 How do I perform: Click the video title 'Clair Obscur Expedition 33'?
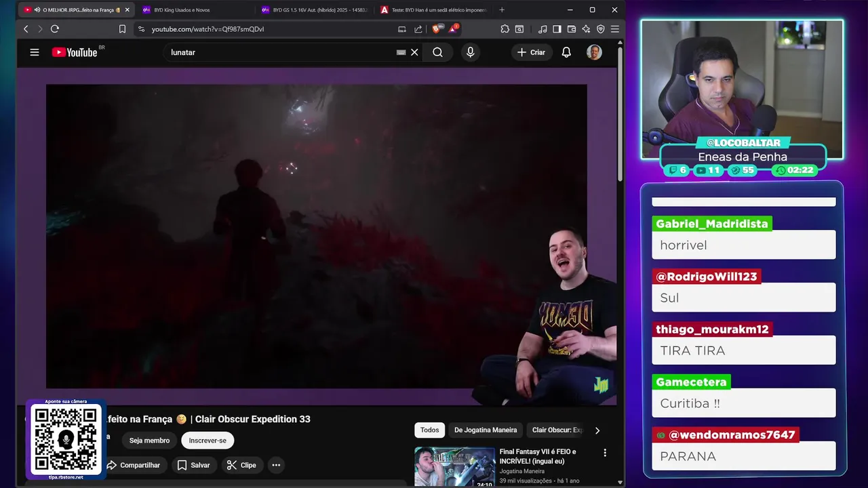click(x=253, y=419)
